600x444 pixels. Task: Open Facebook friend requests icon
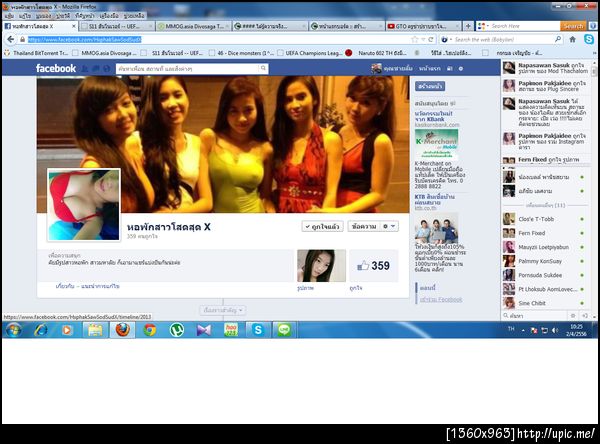click(x=85, y=69)
